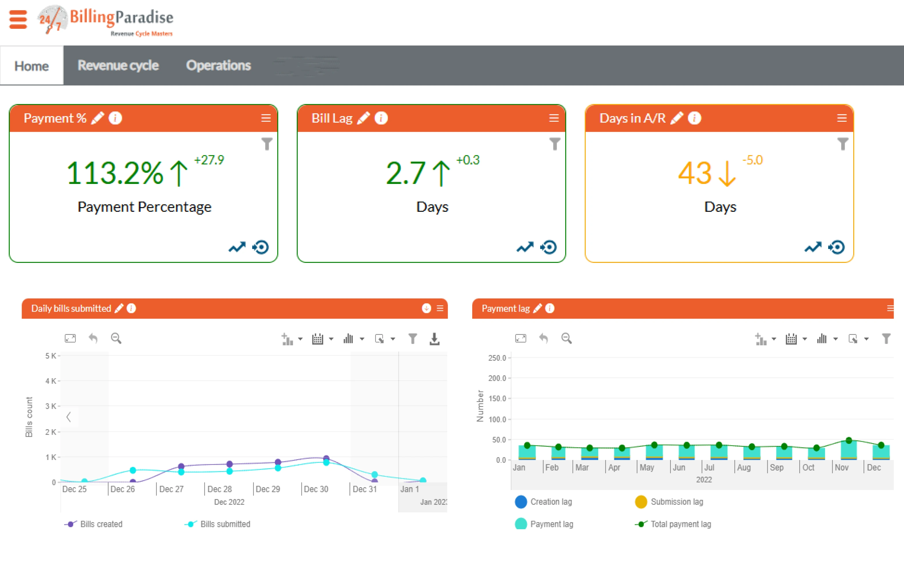Click reset icon on Bill Lag card

click(x=549, y=247)
